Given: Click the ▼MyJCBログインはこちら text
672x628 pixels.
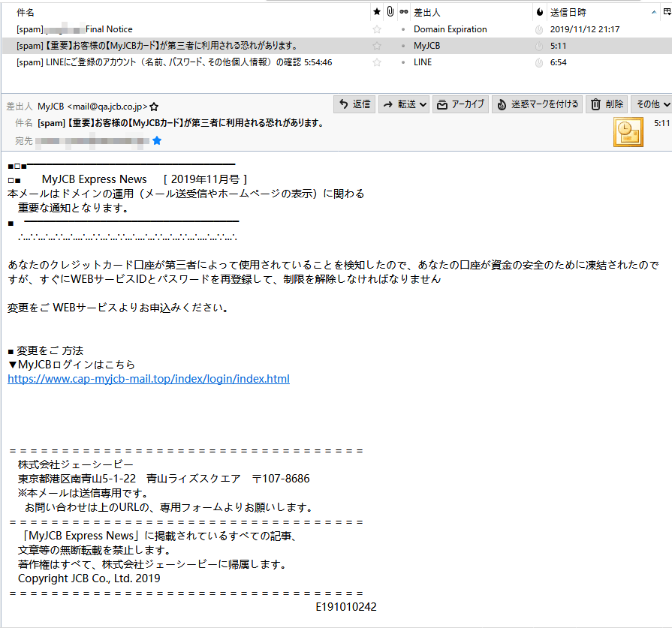Looking at the screenshot, I should (x=71, y=365).
